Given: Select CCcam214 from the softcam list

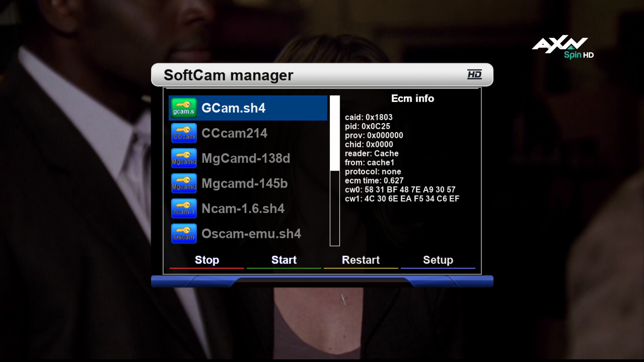Looking at the screenshot, I should pyautogui.click(x=248, y=133).
